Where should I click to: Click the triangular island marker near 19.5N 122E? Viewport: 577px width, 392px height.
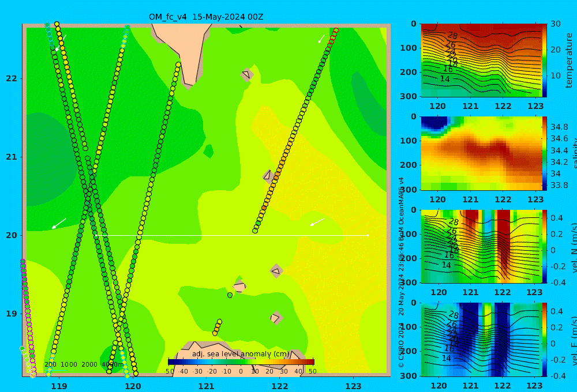pos(276,272)
